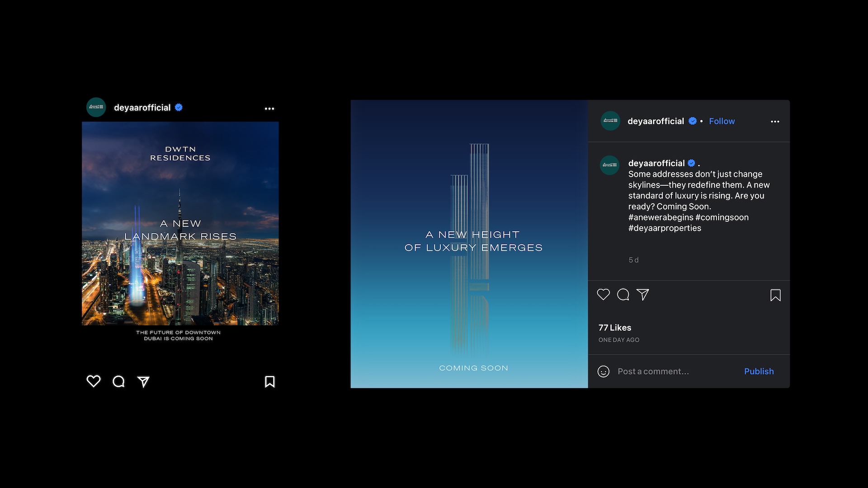Open three-dot menu in right post header
Screen dimensions: 868x488
[775, 122]
